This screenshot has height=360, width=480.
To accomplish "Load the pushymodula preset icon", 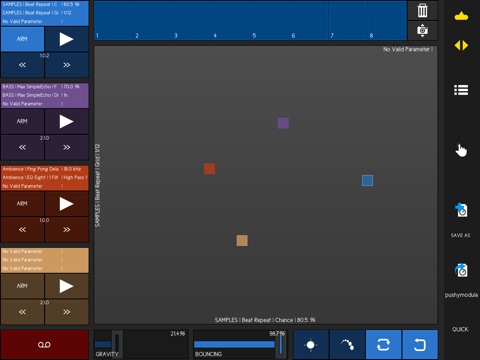I will [x=461, y=270].
